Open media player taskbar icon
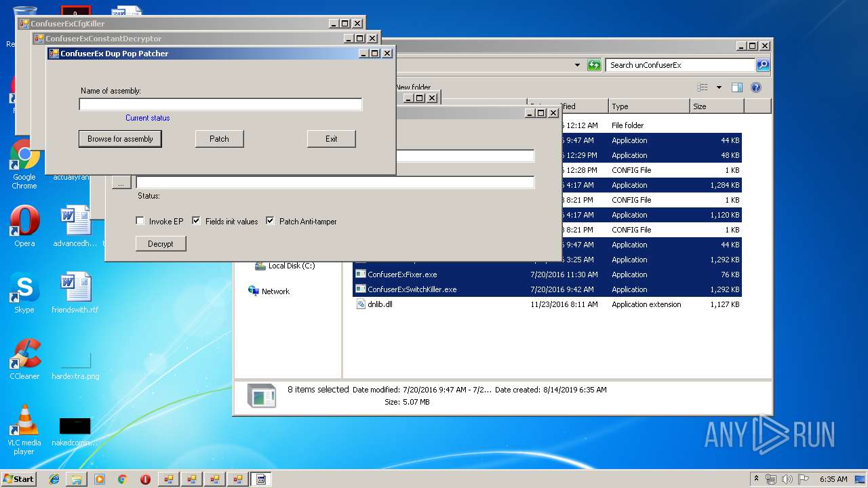868x488 pixels. pyautogui.click(x=100, y=479)
